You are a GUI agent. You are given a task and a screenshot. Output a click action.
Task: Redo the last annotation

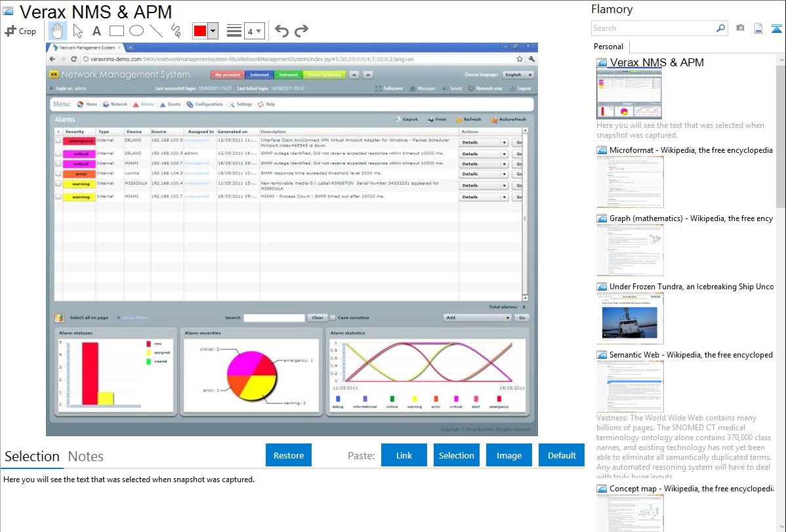tap(300, 30)
